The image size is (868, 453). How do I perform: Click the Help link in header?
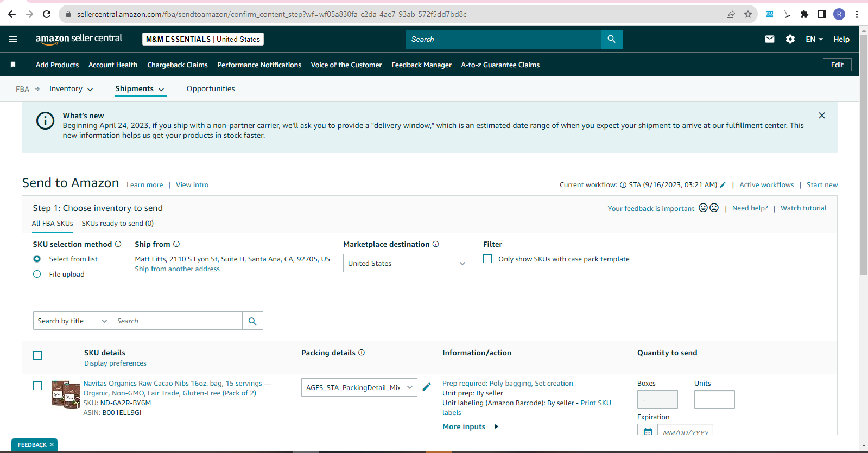841,39
